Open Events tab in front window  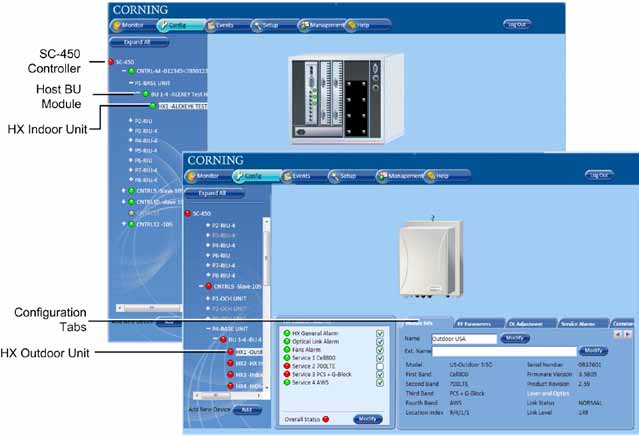point(304,176)
